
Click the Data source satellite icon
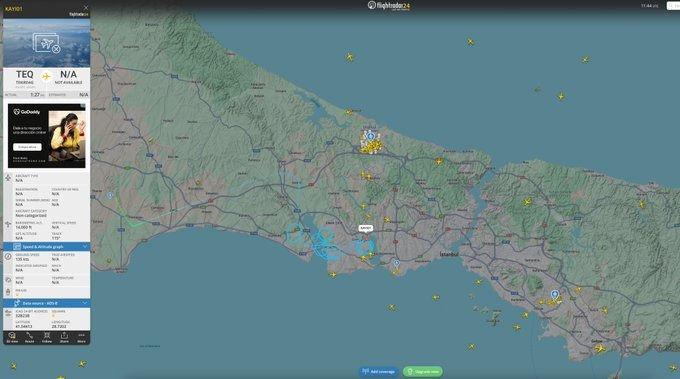pos(17,303)
